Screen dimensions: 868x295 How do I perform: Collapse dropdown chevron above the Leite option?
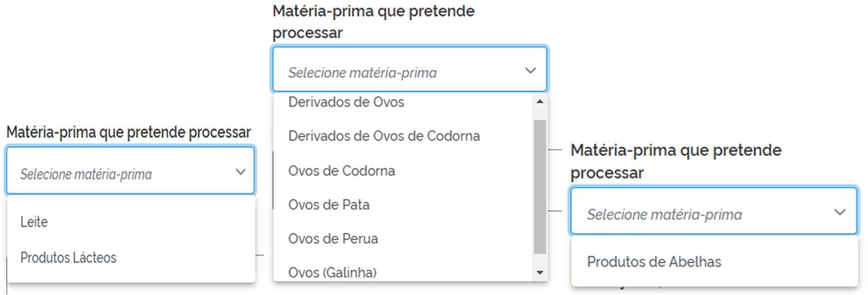(240, 172)
